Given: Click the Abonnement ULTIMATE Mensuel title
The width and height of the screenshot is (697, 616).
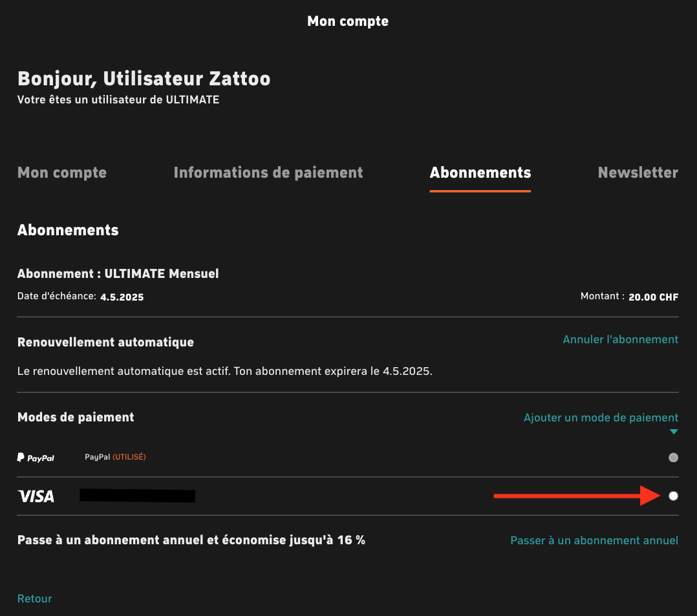Looking at the screenshot, I should point(118,274).
